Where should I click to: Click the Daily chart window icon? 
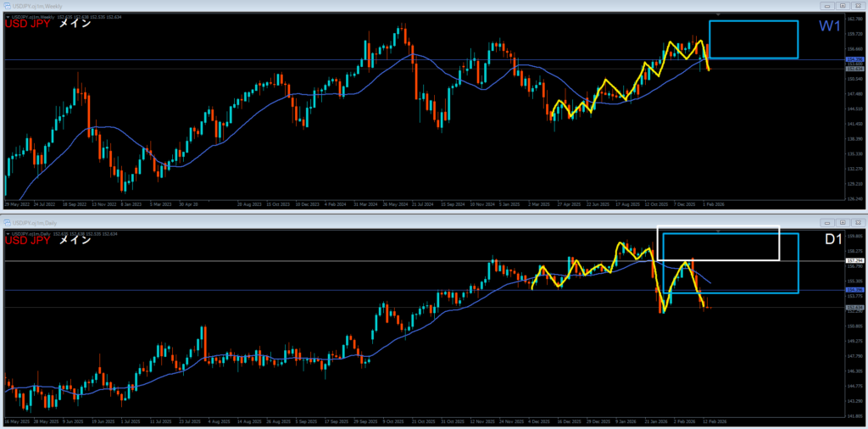click(x=7, y=220)
